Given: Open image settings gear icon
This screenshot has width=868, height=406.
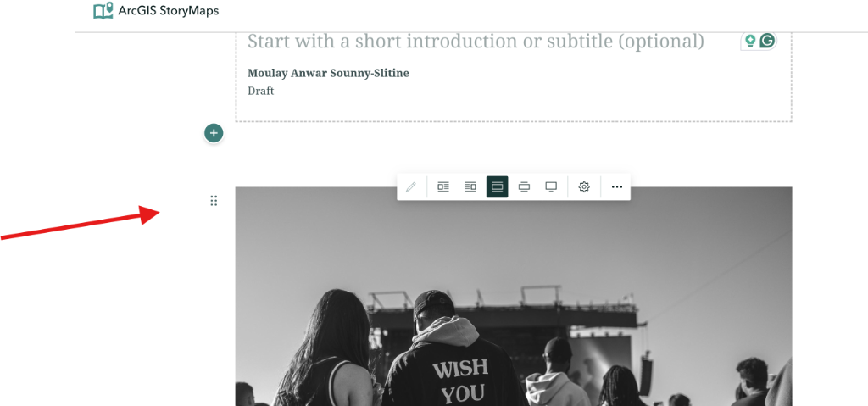Looking at the screenshot, I should point(584,186).
